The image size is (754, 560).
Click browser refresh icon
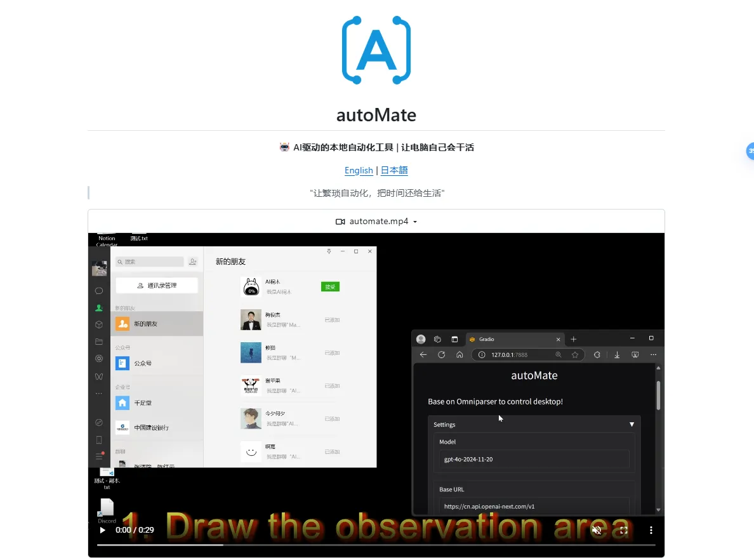click(442, 354)
